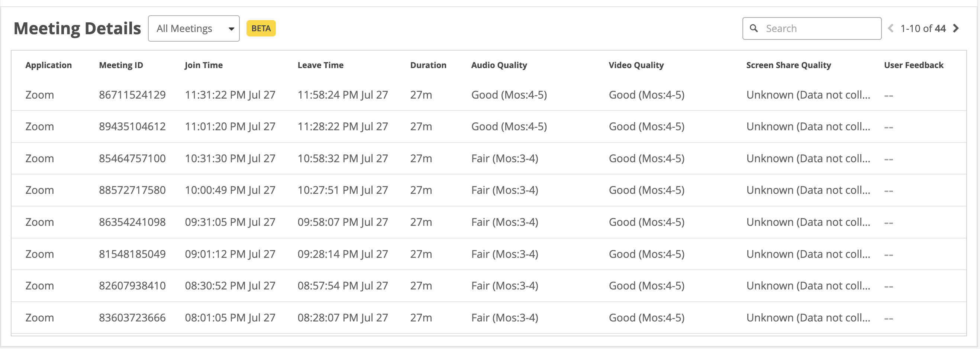Sort by Leave Time column header
980x349 pixels.
(320, 65)
